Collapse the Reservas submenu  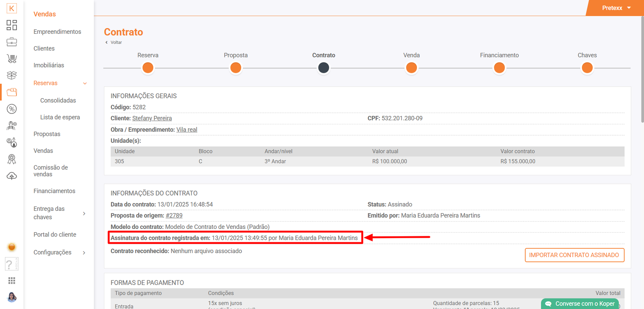[85, 83]
